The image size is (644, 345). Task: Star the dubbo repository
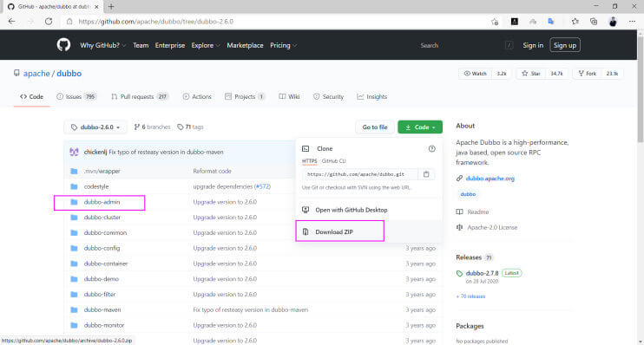click(530, 74)
